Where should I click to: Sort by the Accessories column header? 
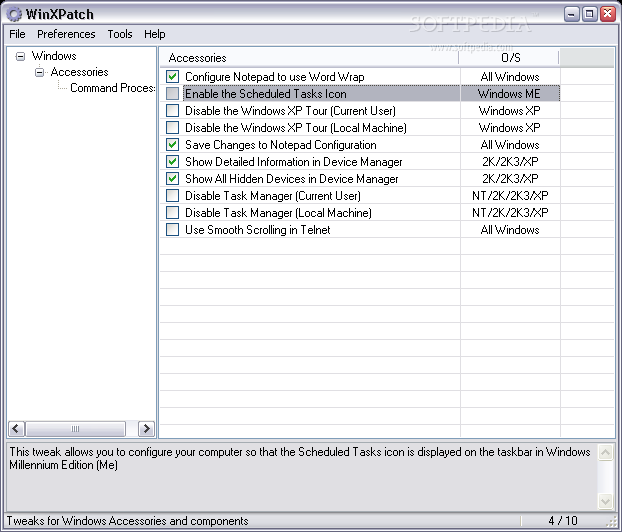pyautogui.click(x=309, y=58)
